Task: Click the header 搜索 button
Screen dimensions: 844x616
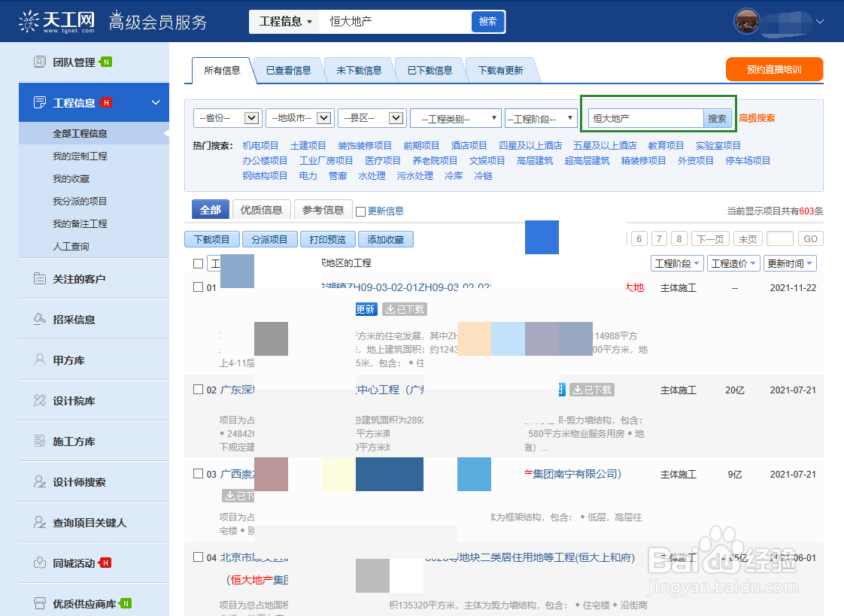Action: tap(487, 22)
